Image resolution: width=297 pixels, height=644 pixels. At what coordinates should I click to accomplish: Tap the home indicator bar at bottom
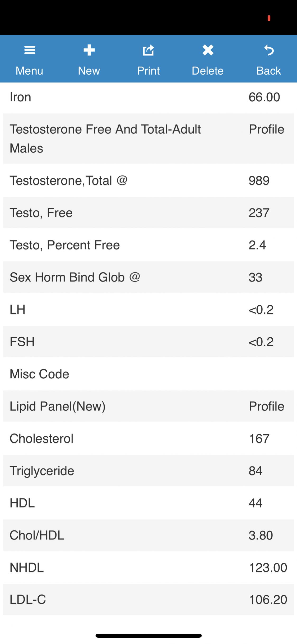148,636
